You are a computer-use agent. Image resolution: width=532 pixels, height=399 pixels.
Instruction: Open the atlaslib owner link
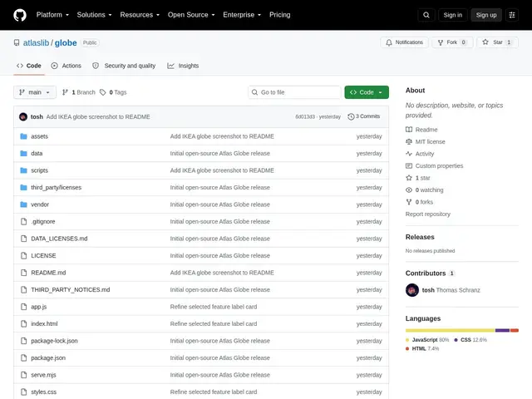coord(36,42)
